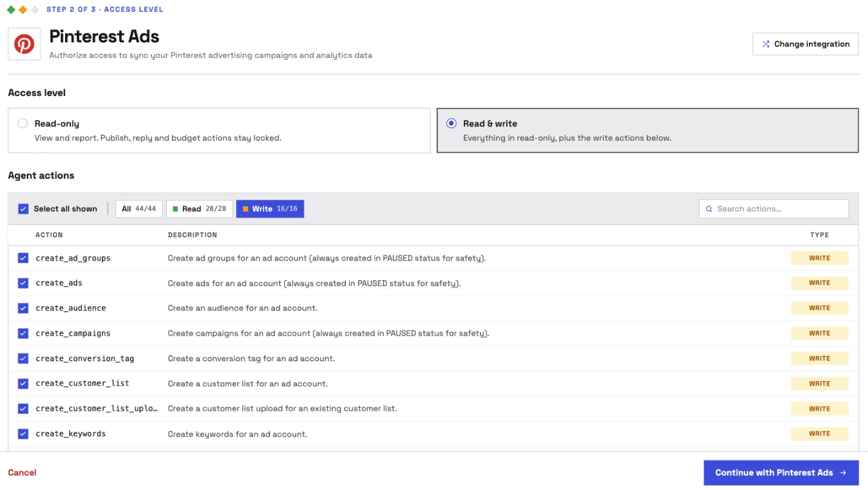Filter actions by Write 16/16
Screen dimensions: 868x490
coord(270,209)
